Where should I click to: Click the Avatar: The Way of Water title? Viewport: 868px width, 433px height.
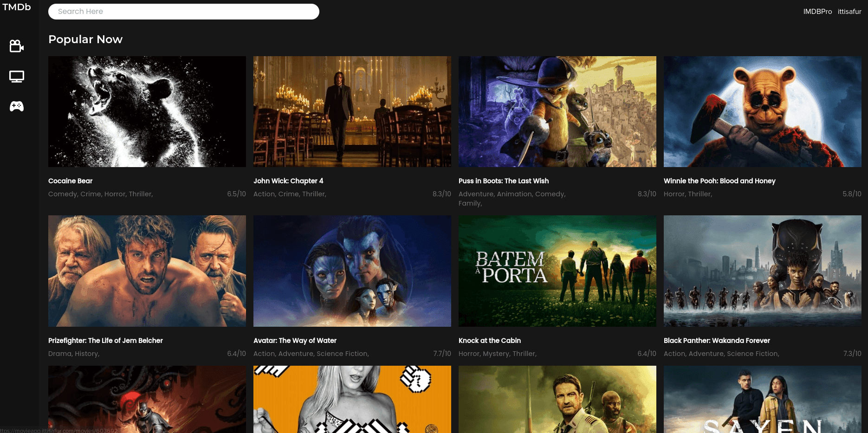tap(295, 341)
